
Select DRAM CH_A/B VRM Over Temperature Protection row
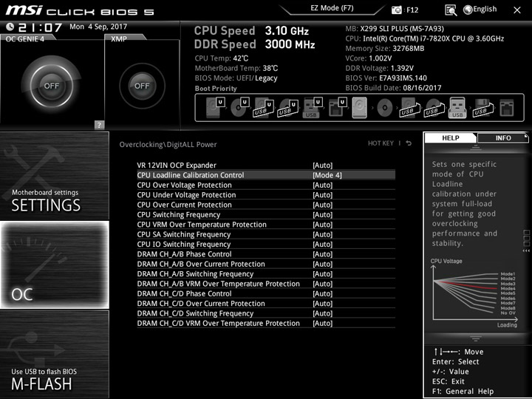(266, 284)
